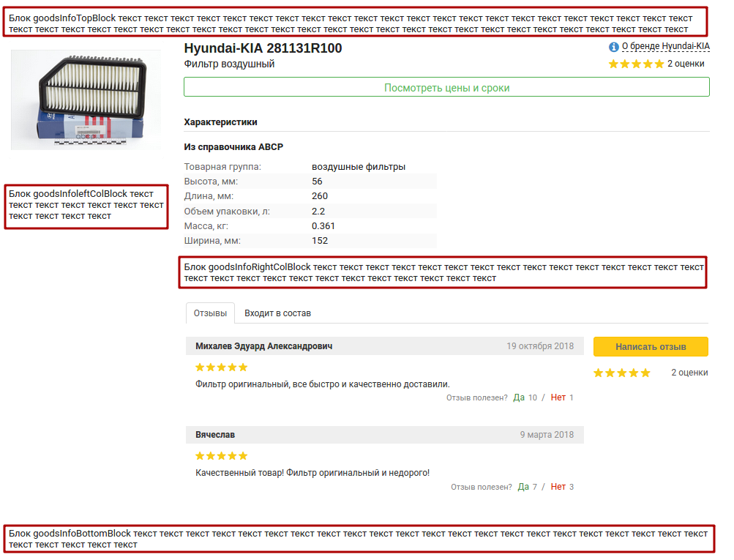
Task: Click reviewer name 'Михалев Эдуард Александрович'
Action: [263, 346]
